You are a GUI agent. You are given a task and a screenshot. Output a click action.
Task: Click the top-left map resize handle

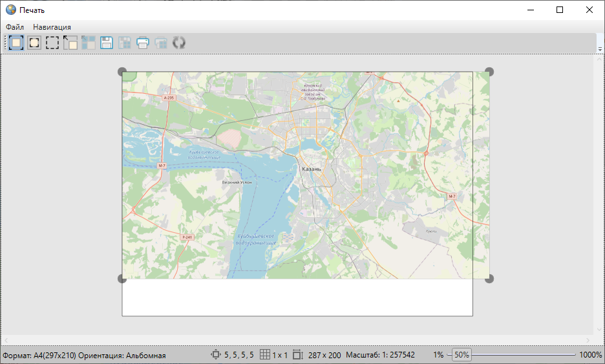click(122, 72)
